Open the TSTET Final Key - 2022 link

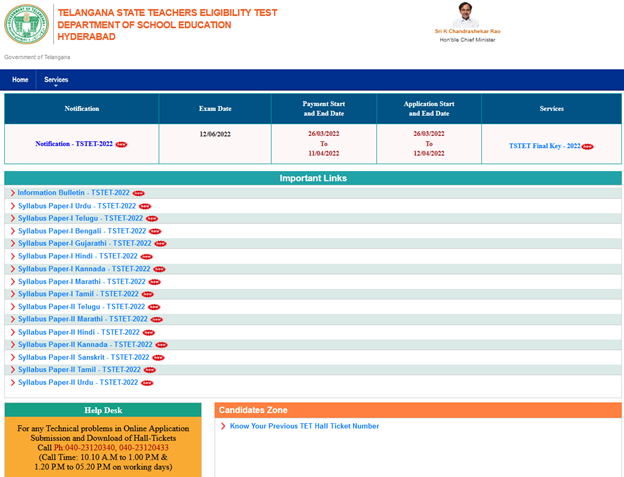(544, 146)
